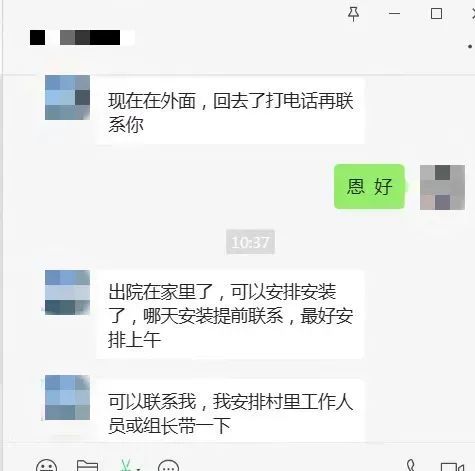Screen dimensions: 475x471
Task: Open the emoji picker
Action: click(x=46, y=466)
